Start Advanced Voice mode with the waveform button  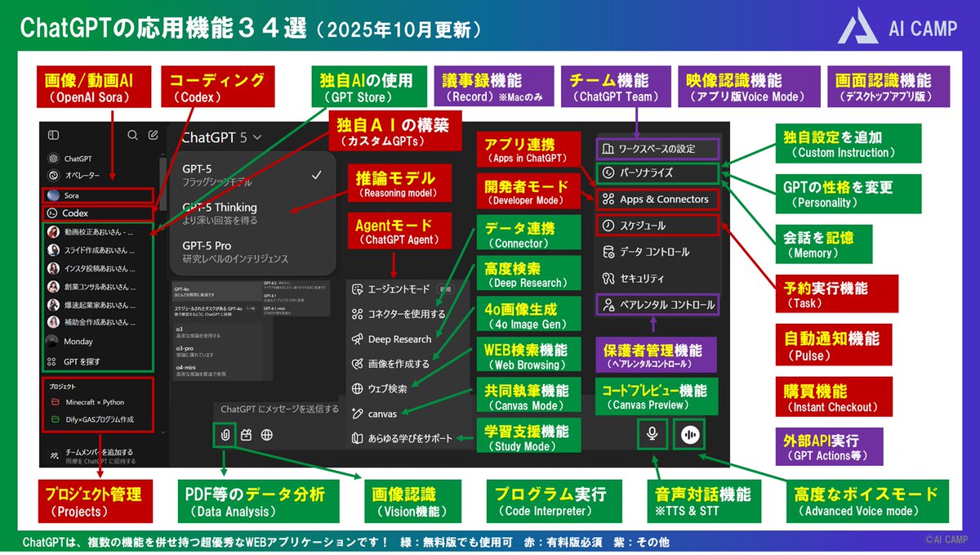point(689,434)
